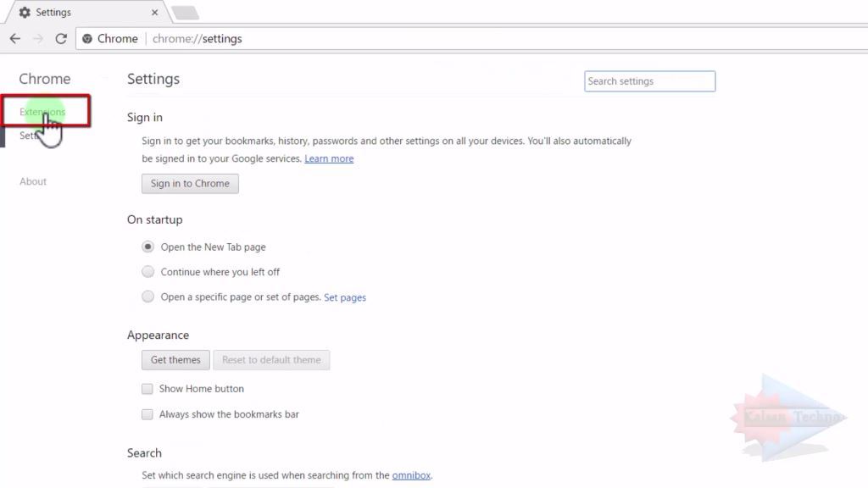Screen dimensions: 868x488
Task: Click the Appearance section heading
Action: click(x=158, y=335)
